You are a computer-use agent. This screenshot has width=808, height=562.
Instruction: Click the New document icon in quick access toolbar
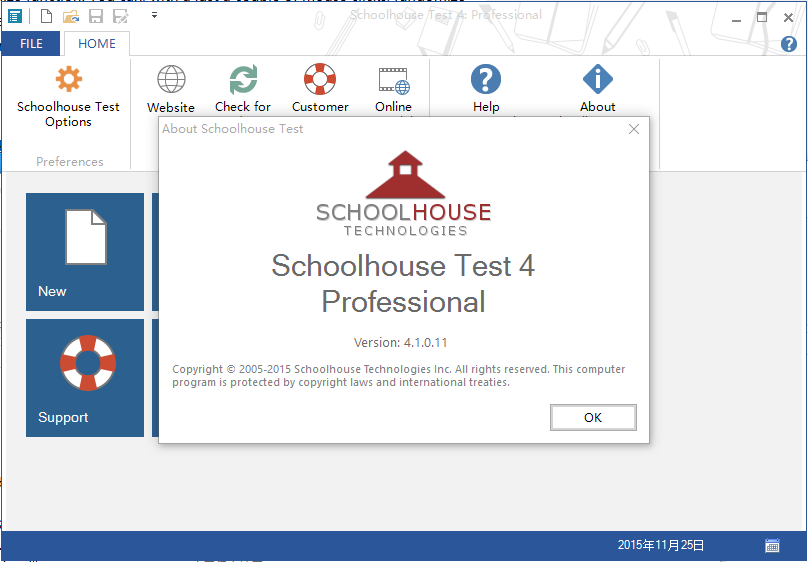click(x=47, y=16)
